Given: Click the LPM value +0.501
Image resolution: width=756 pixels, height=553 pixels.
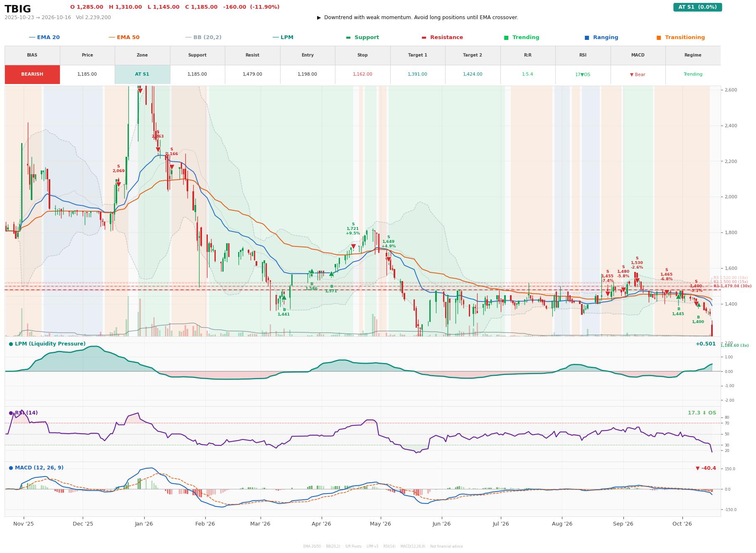Looking at the screenshot, I should pyautogui.click(x=706, y=344).
